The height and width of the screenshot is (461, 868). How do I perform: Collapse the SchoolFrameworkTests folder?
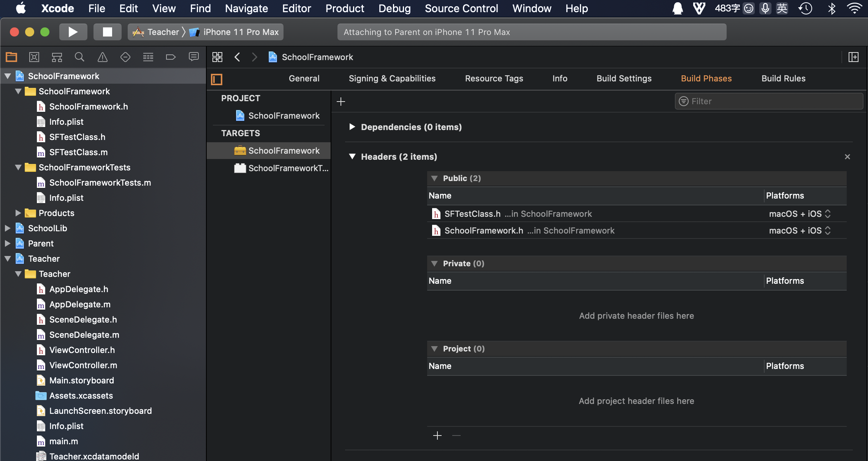18,167
